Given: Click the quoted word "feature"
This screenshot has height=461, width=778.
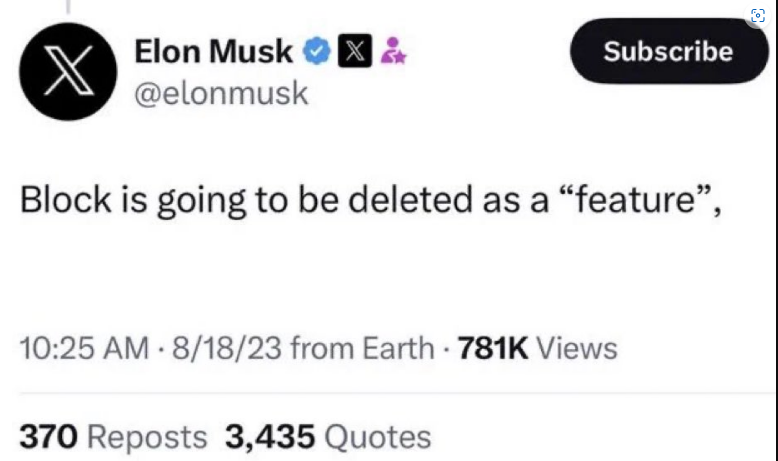Looking at the screenshot, I should 636,199.
